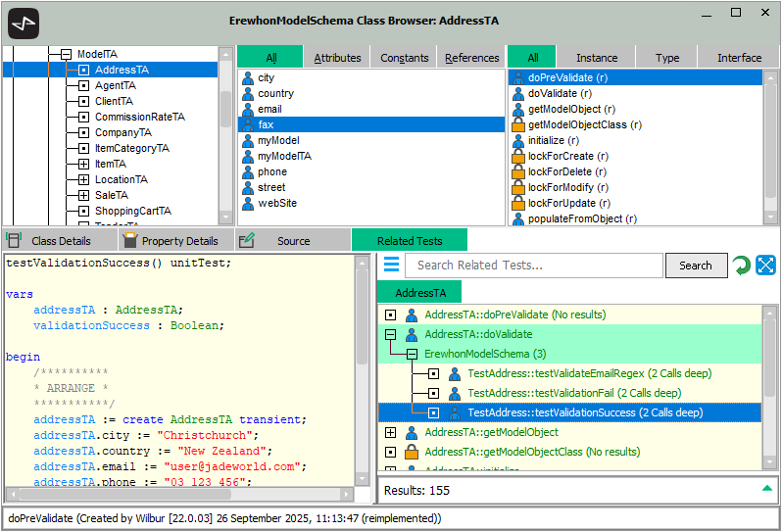The image size is (782, 532).
Task: Open the Constants properties tab
Action: (405, 58)
